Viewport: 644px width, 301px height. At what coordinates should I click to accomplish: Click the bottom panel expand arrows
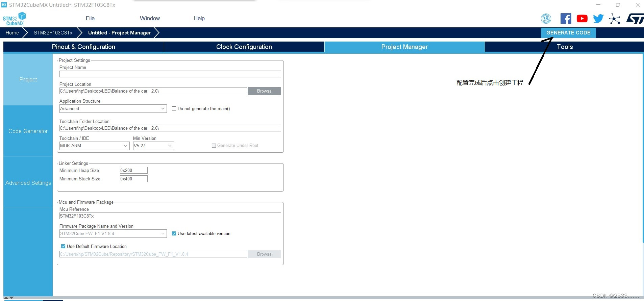[9, 298]
